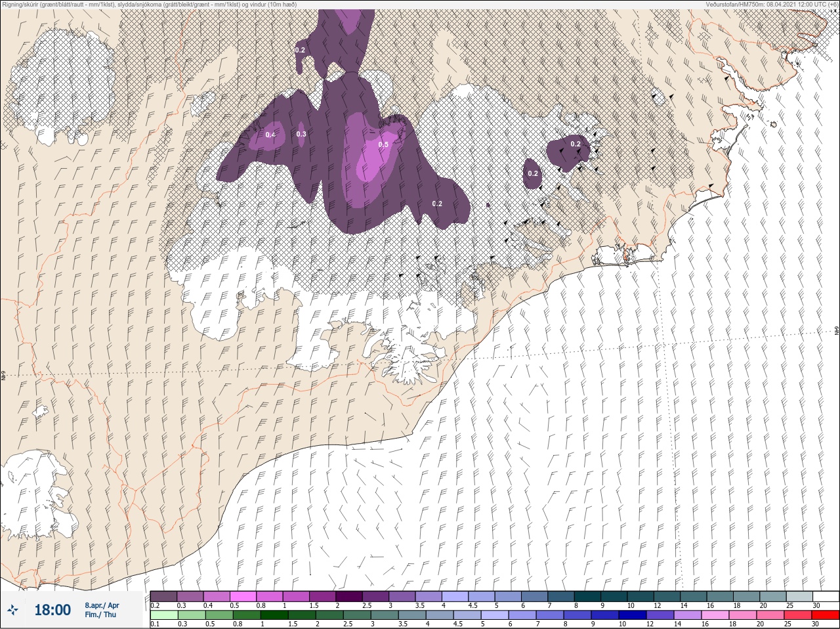Image resolution: width=840 pixels, height=629 pixels.
Task: Select the bright pink 0.5 swatch in upper legend
Action: point(243,596)
